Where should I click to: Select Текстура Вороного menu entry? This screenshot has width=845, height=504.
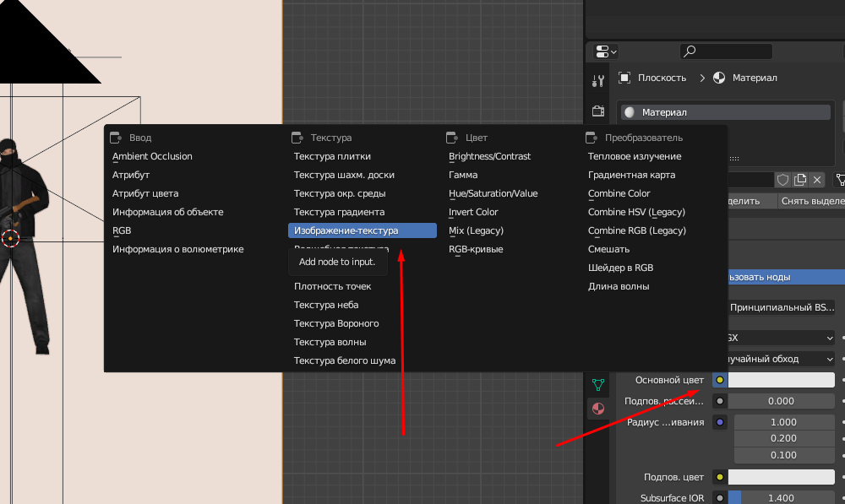tap(336, 323)
